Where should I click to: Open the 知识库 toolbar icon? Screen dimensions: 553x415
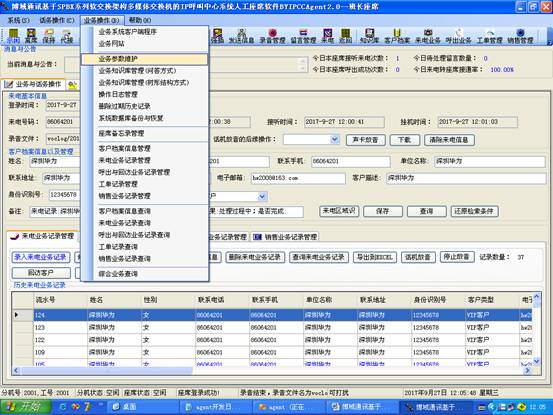click(369, 36)
